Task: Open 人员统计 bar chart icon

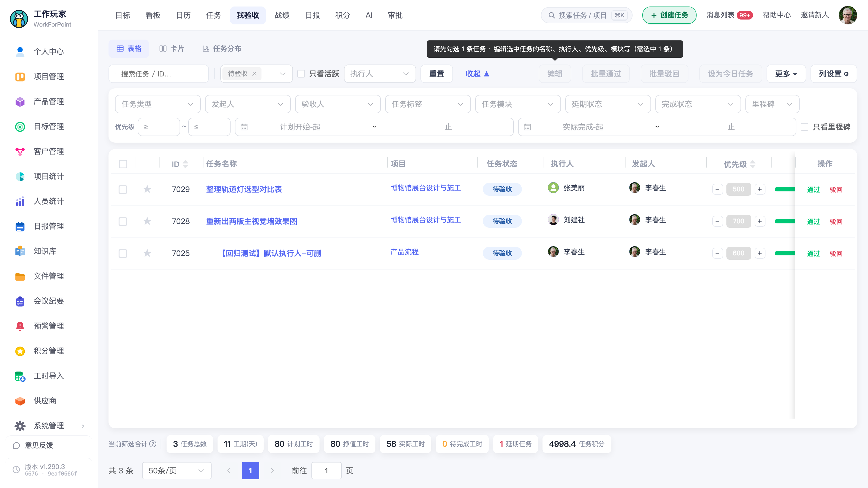Action: point(20,201)
